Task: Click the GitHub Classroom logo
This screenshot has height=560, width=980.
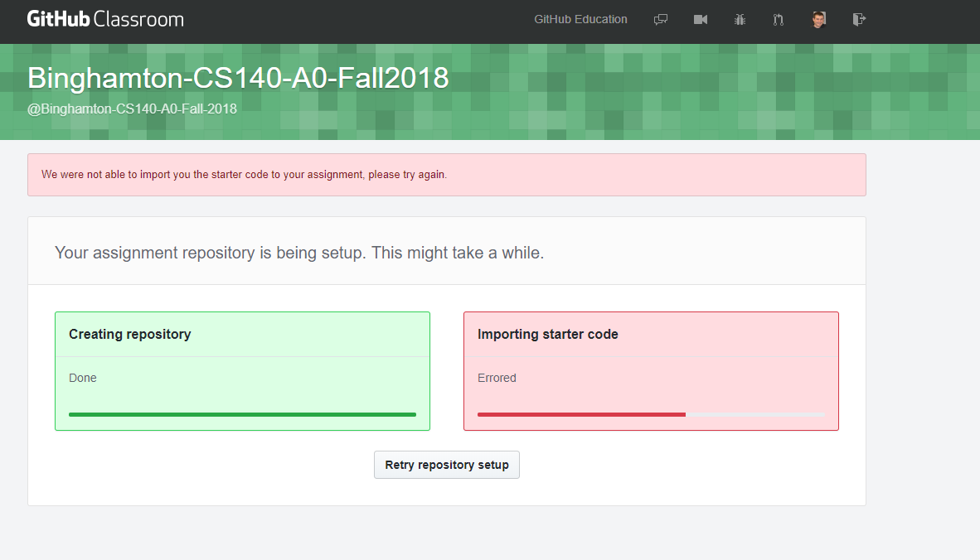Action: point(105,17)
